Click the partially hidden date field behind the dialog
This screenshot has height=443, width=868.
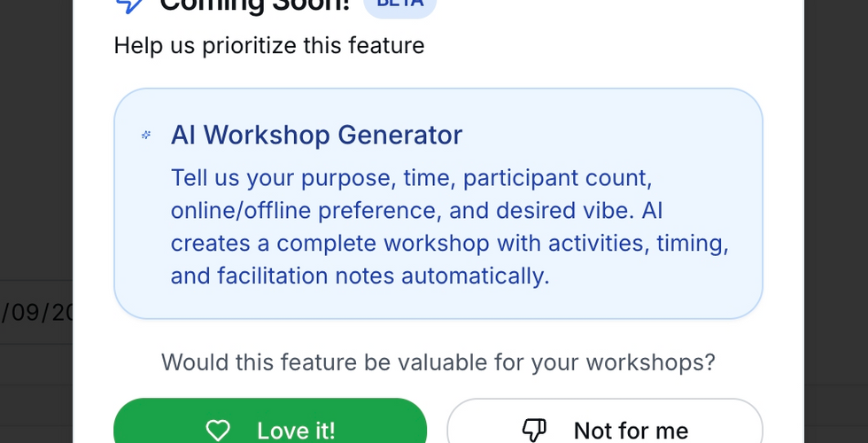click(x=37, y=313)
